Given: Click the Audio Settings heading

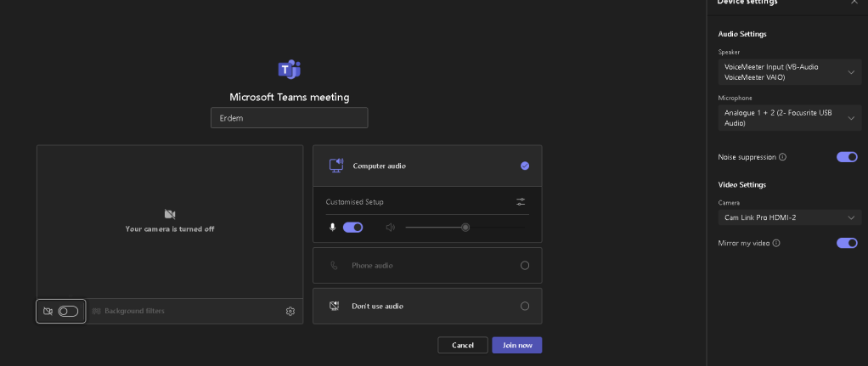Looking at the screenshot, I should point(742,34).
